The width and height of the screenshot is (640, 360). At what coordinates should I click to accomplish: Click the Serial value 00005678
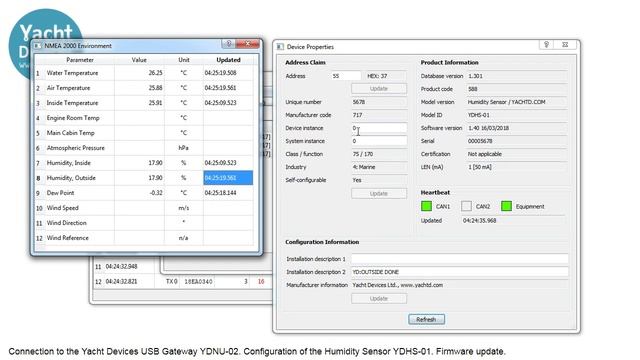(480, 141)
